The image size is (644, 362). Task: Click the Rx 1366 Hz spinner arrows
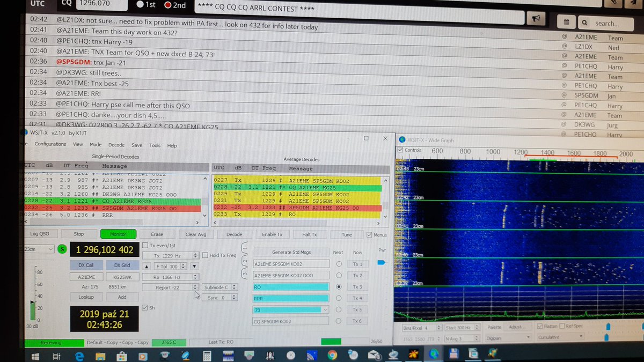click(195, 277)
